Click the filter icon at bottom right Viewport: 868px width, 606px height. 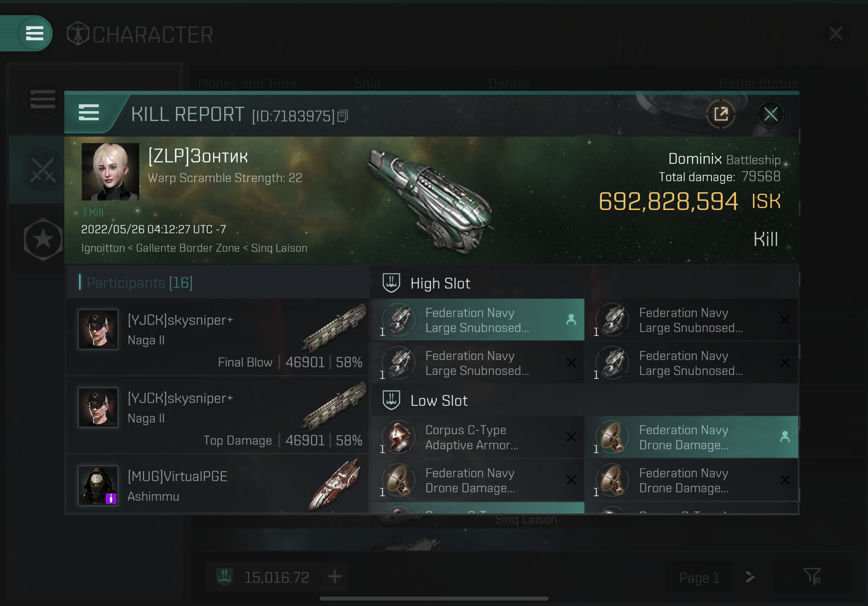tap(812, 577)
